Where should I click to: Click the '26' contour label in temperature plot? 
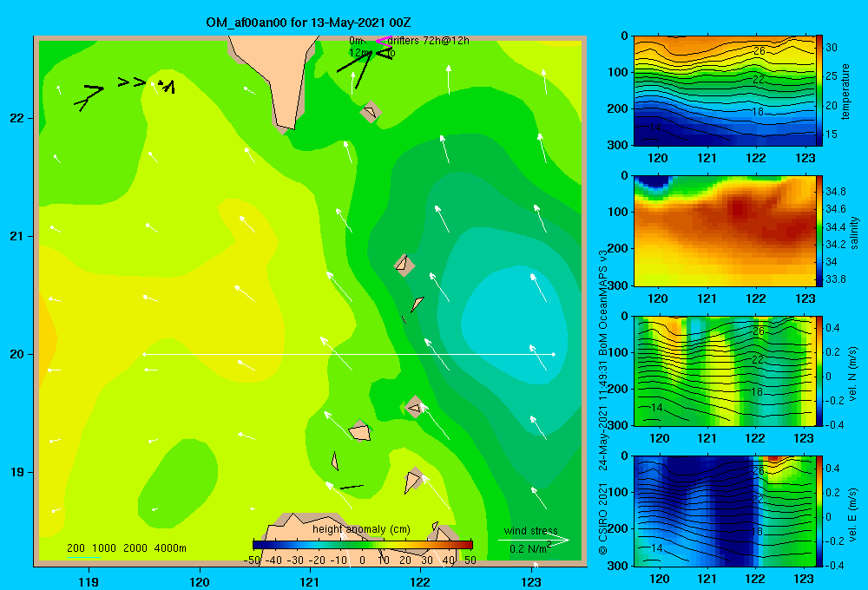click(759, 51)
